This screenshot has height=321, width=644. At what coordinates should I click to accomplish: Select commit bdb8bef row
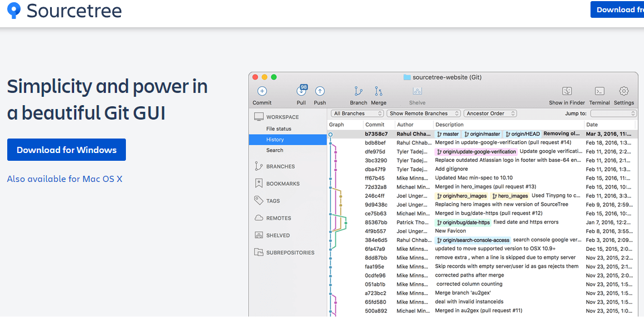pyautogui.click(x=483, y=142)
